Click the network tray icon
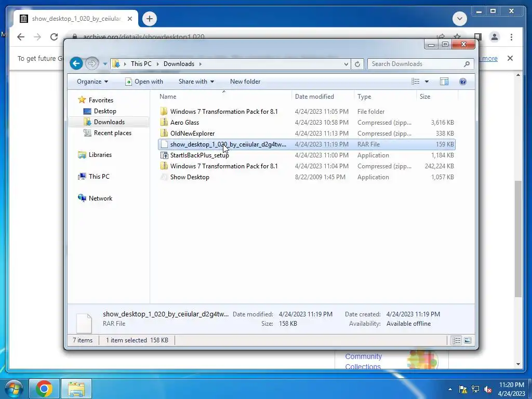Image resolution: width=532 pixels, height=399 pixels. 475,389
